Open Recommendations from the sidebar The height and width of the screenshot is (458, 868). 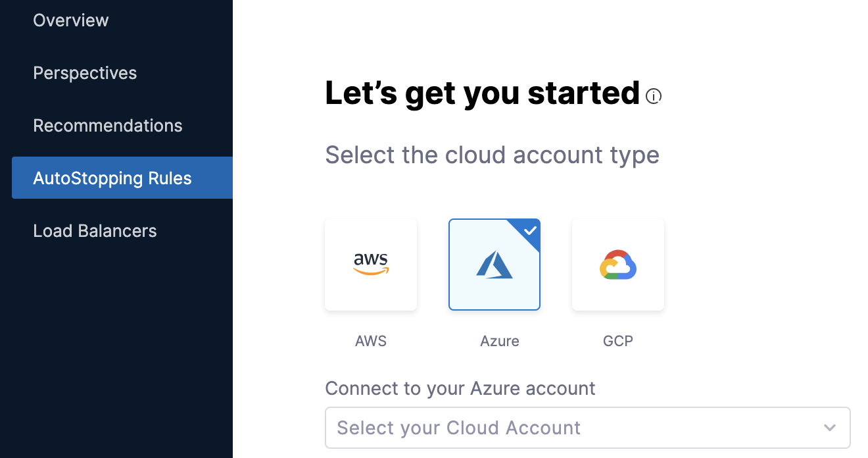point(108,126)
